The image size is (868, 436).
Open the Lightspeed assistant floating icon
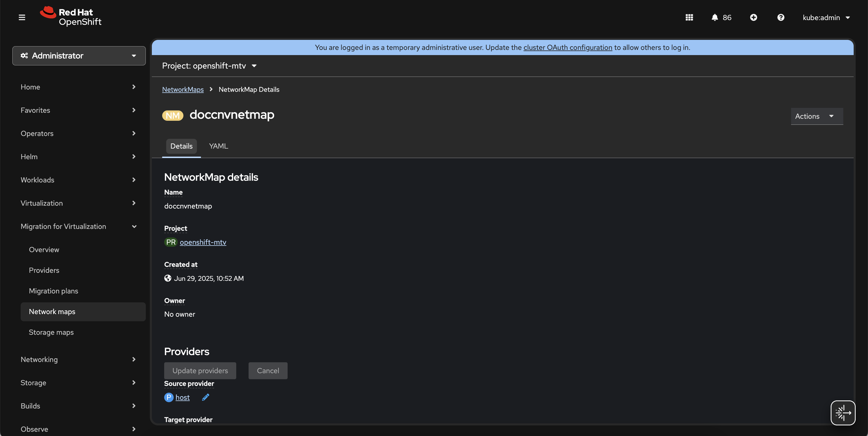[843, 413]
